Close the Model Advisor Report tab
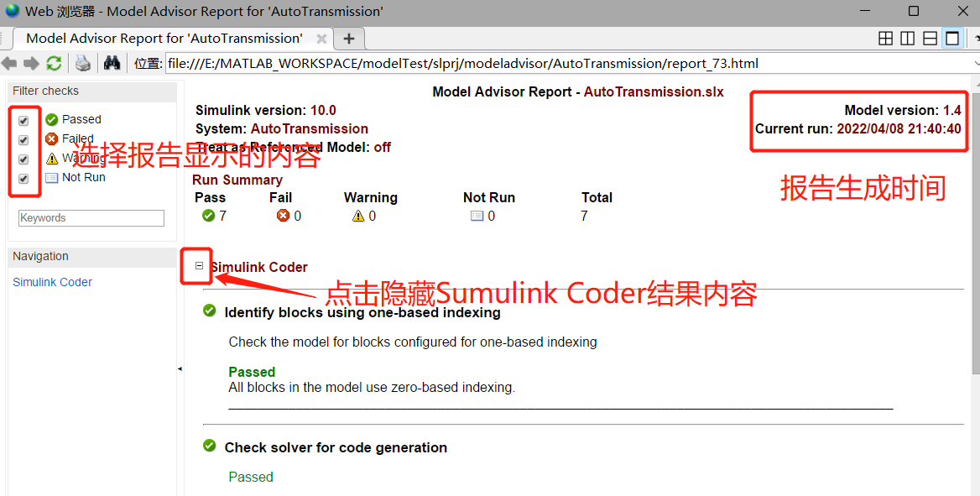Viewport: 980px width, 496px height. coord(321,38)
